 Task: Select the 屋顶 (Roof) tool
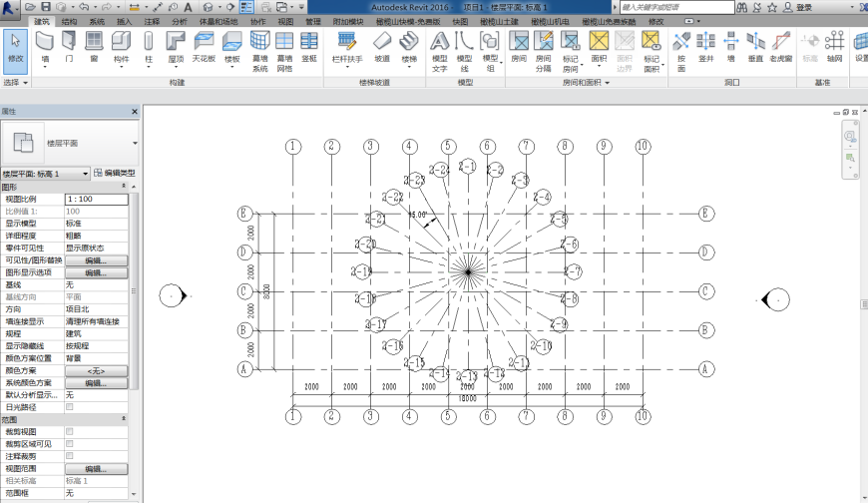coord(176,49)
